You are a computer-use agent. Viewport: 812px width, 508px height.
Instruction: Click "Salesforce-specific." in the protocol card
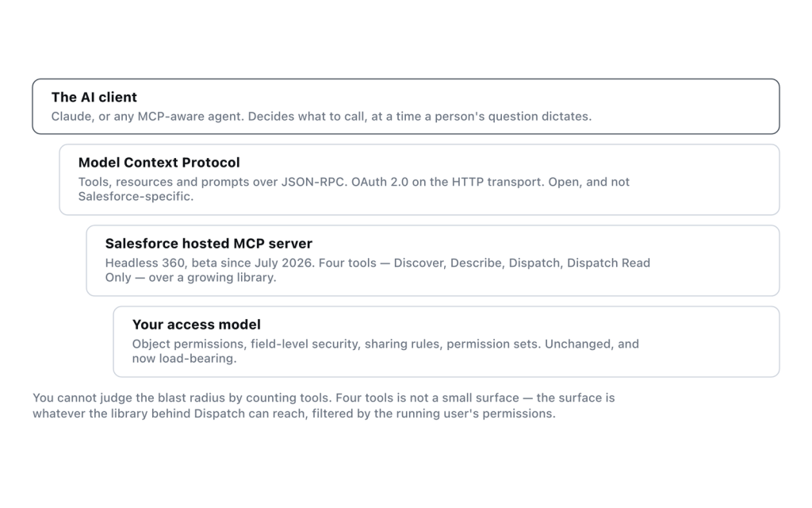coord(136,197)
